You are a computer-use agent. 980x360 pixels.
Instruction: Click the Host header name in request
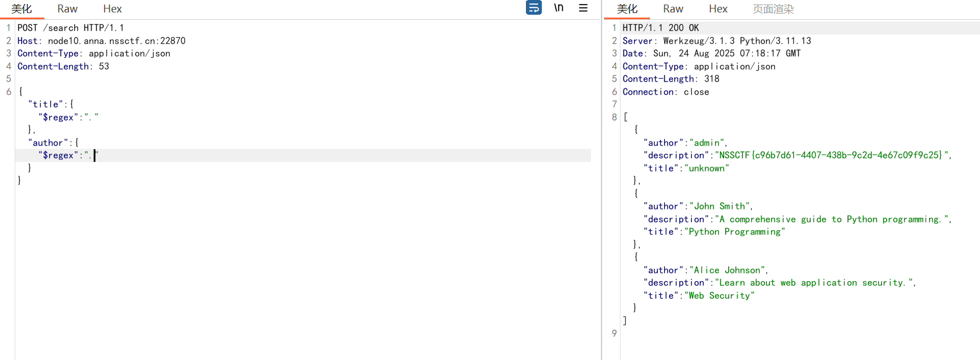coord(28,41)
